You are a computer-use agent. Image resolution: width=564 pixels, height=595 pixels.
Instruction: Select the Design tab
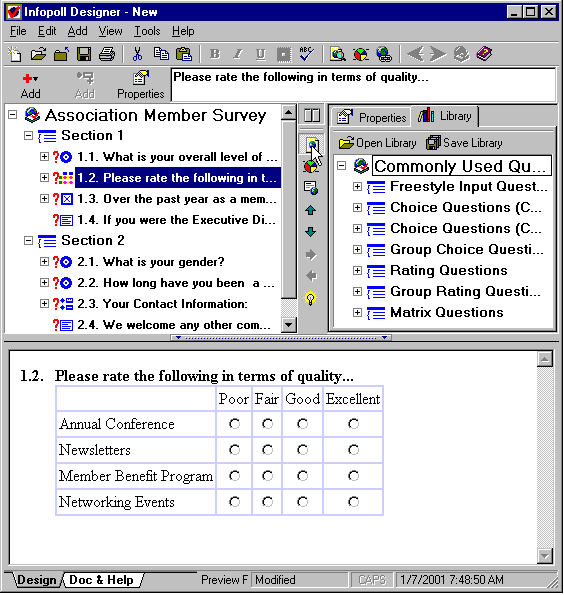point(36,580)
